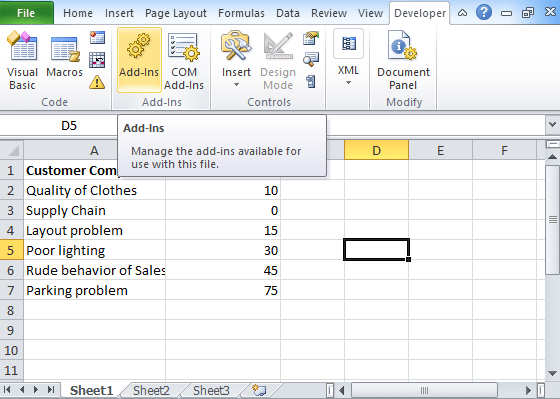Viewport: 560px width, 399px height.
Task: Switch to Sheet3 tab
Action: [x=211, y=390]
